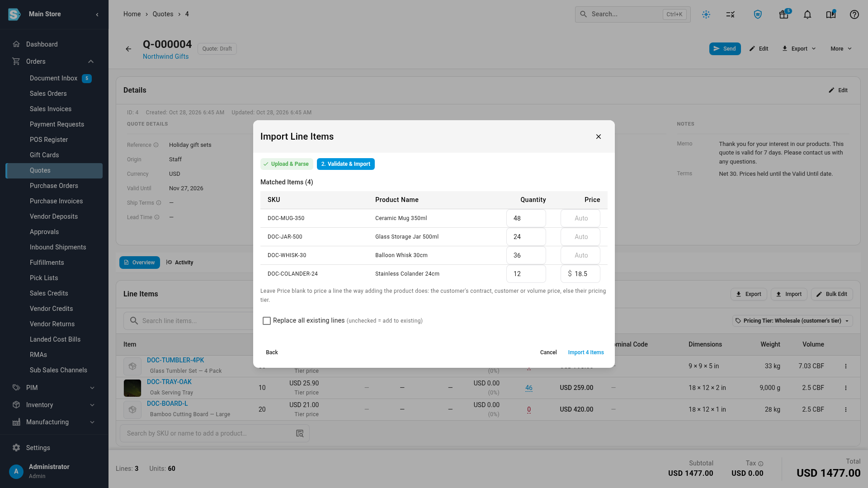
Task: Edit quantity field for DOC-JAR-500
Action: (x=526, y=237)
